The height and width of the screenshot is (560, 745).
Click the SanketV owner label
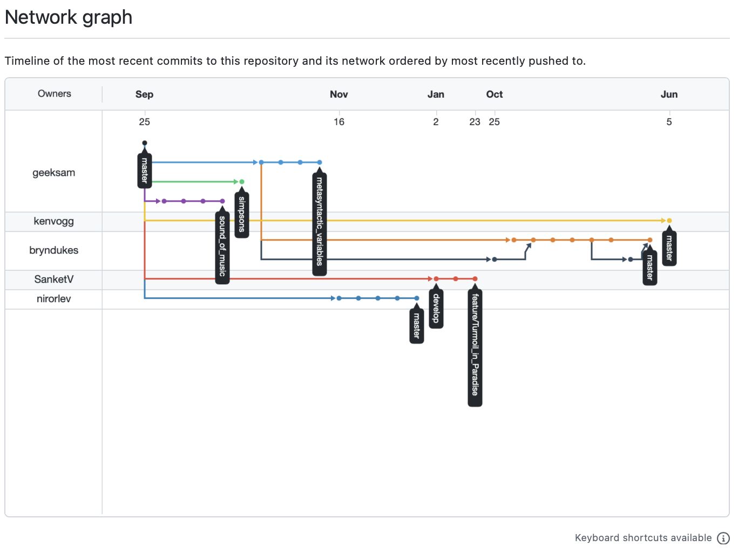pyautogui.click(x=53, y=279)
